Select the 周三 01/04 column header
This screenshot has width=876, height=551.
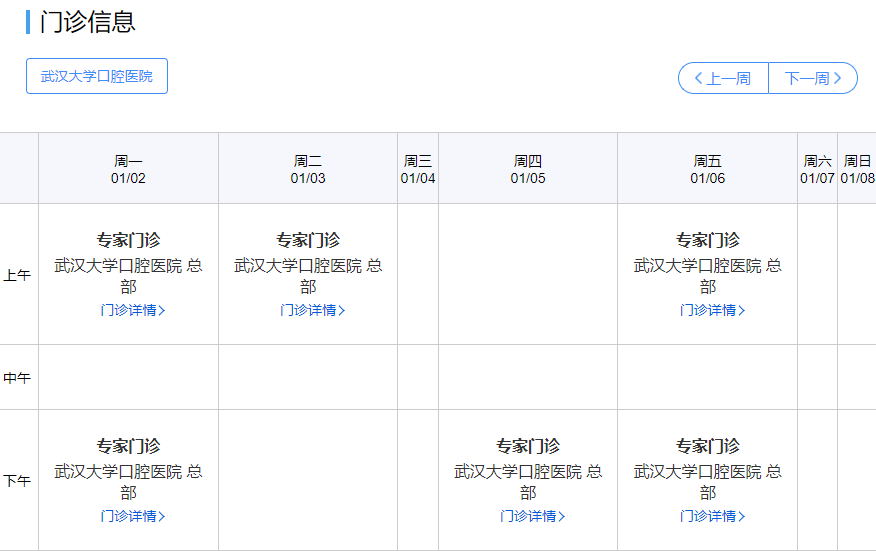(x=418, y=169)
